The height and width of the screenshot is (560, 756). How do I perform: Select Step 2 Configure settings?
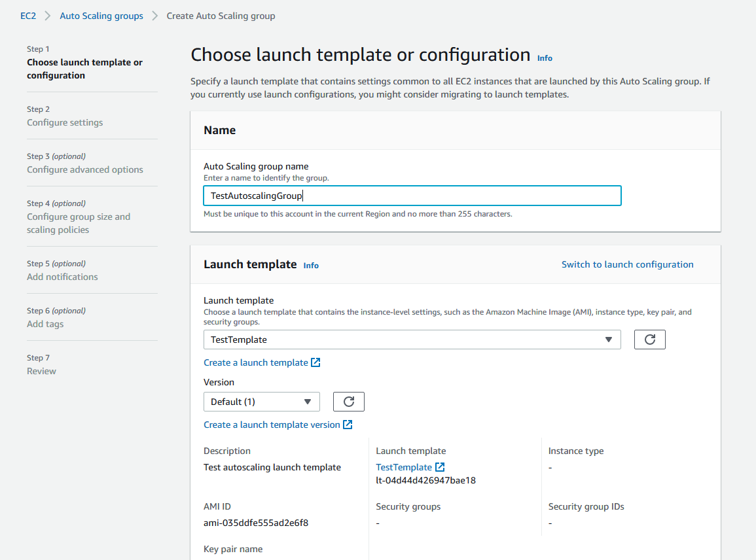click(65, 122)
